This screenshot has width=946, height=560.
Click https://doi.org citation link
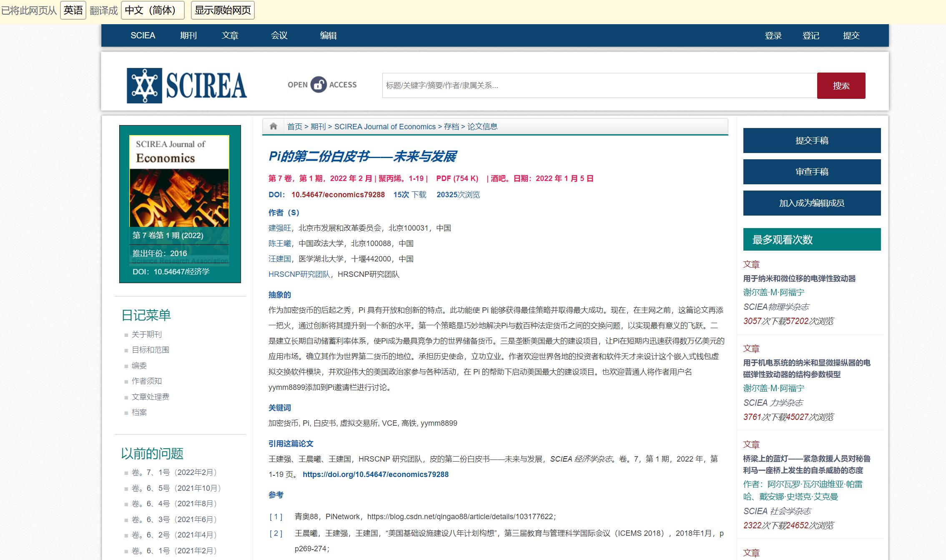click(x=376, y=475)
